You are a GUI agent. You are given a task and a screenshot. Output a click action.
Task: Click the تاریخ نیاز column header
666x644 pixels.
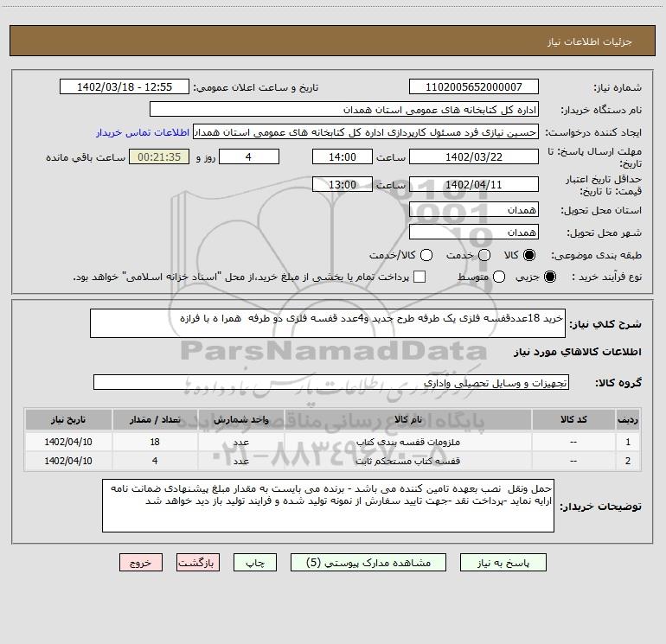point(68,420)
